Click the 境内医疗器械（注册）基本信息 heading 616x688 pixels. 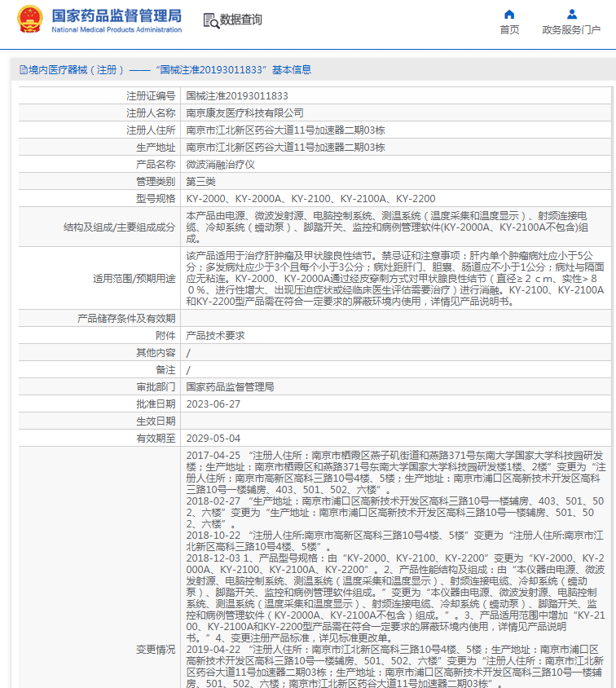tap(165, 70)
